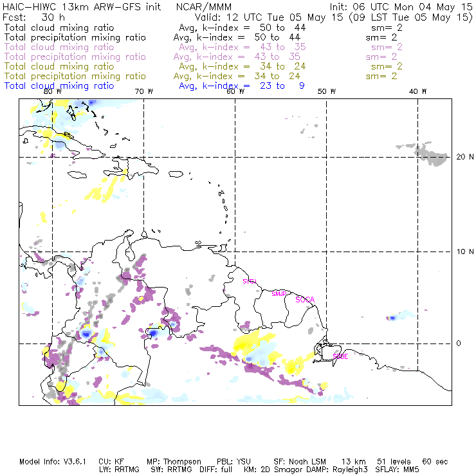Click the gray cloud patch near 20 N

[x=431, y=154]
